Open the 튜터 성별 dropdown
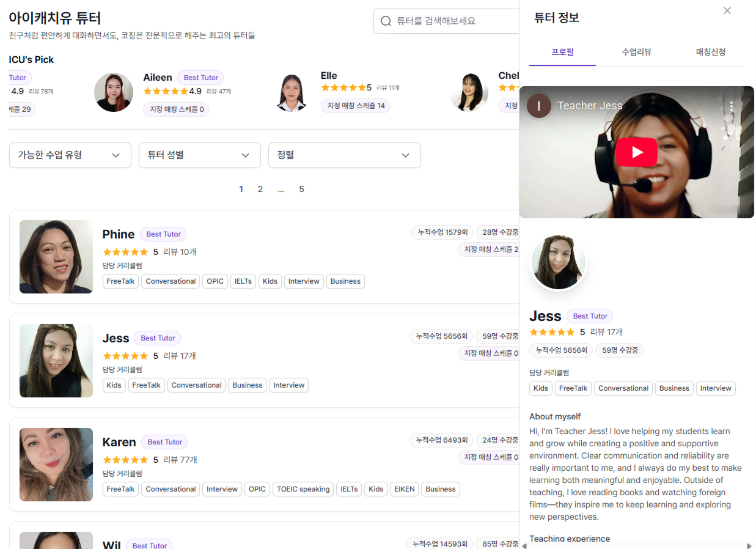The height and width of the screenshot is (549, 756). point(200,155)
